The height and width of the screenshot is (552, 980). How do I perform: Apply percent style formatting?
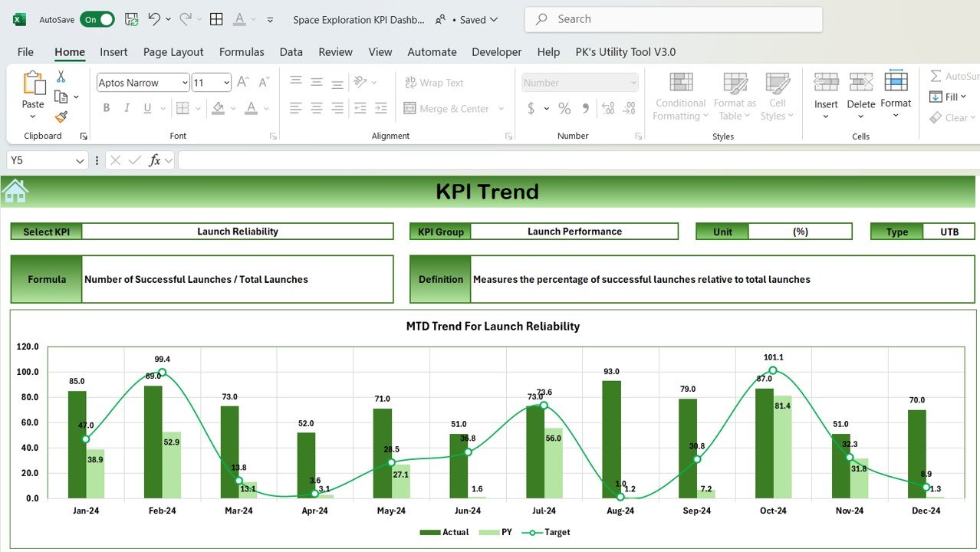point(564,109)
